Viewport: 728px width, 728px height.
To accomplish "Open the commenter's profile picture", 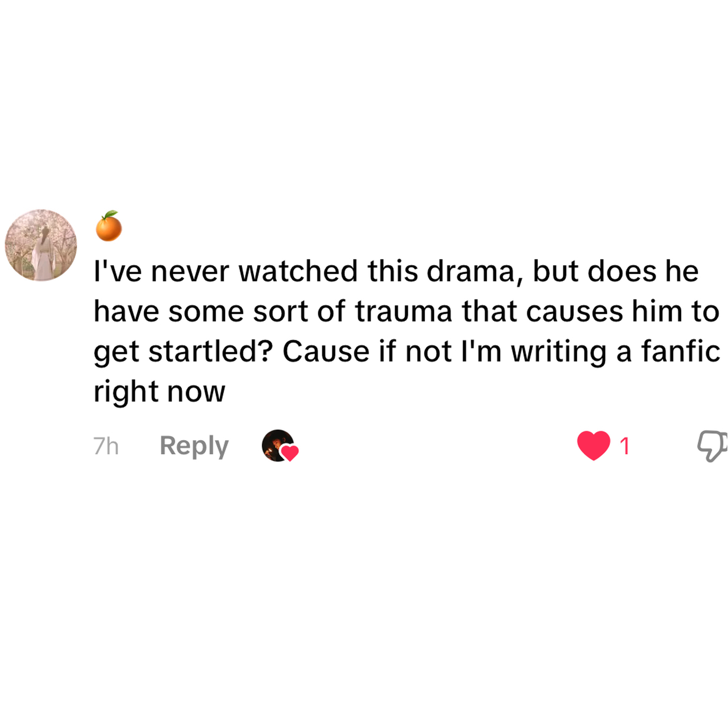I will pyautogui.click(x=41, y=245).
